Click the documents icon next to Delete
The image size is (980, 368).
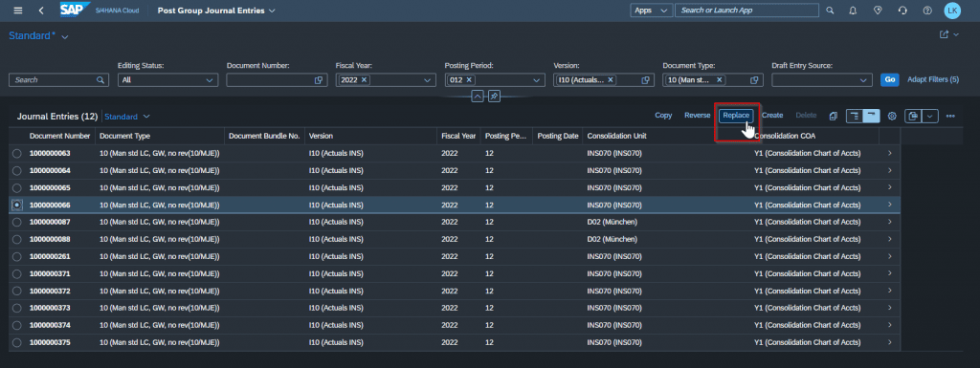[x=834, y=116]
